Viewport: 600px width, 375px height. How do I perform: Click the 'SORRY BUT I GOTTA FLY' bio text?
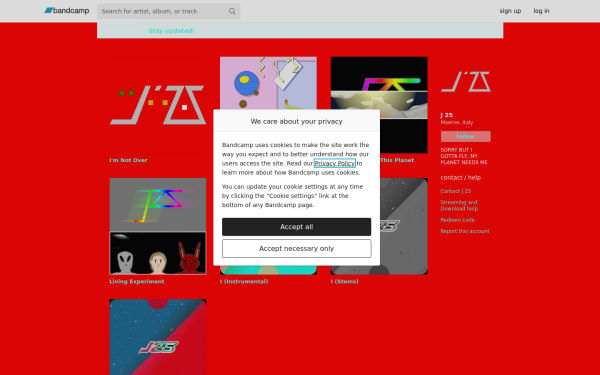(464, 156)
